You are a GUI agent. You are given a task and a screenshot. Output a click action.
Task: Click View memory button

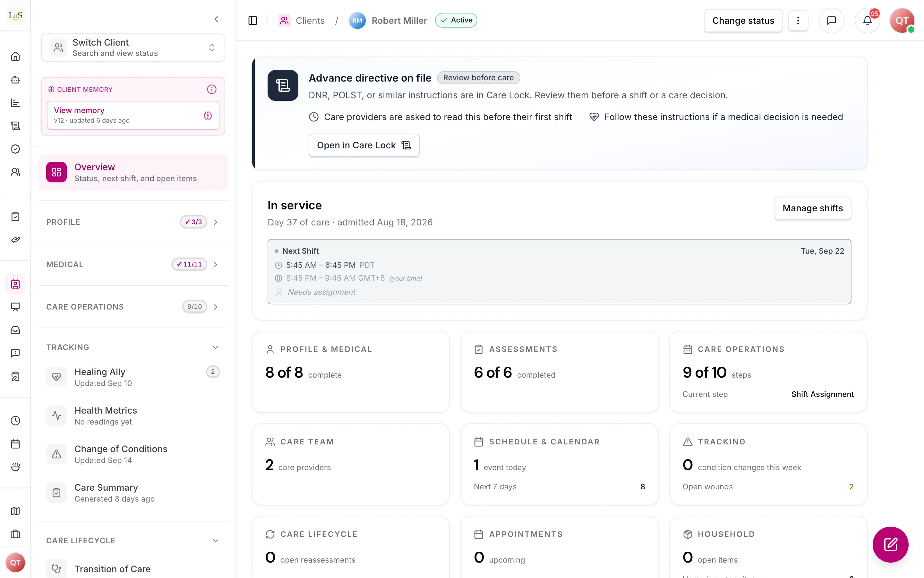click(133, 116)
